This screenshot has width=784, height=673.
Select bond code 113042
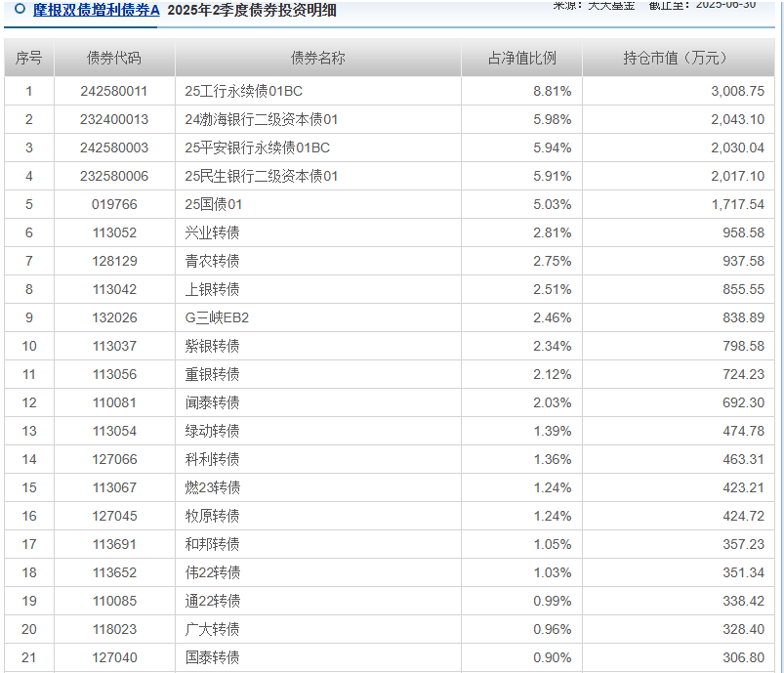(x=114, y=289)
